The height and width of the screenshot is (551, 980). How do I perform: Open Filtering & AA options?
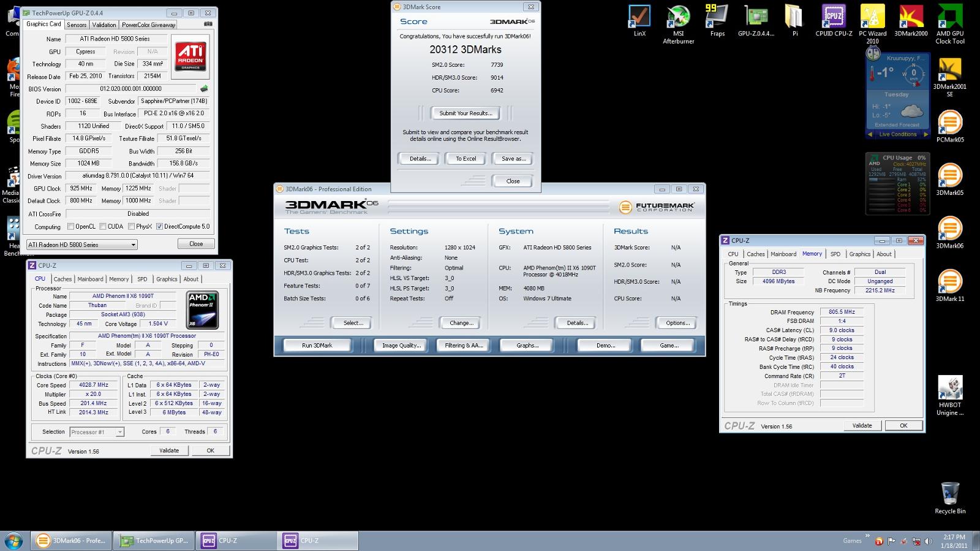click(x=464, y=346)
